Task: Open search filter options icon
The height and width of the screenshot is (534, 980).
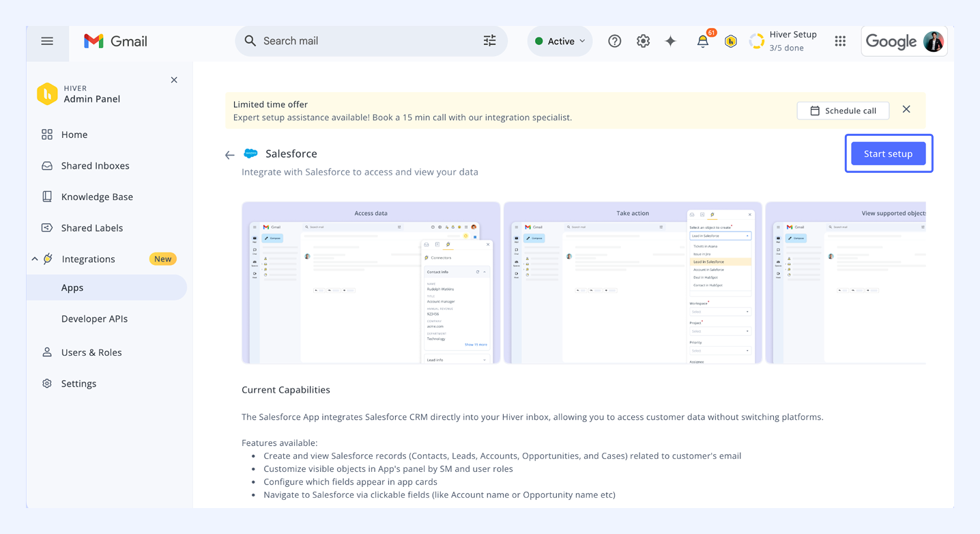Action: 490,41
